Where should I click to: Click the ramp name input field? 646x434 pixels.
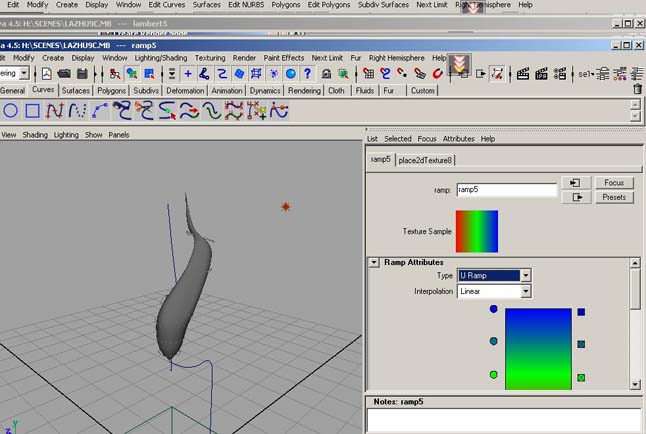tap(507, 190)
